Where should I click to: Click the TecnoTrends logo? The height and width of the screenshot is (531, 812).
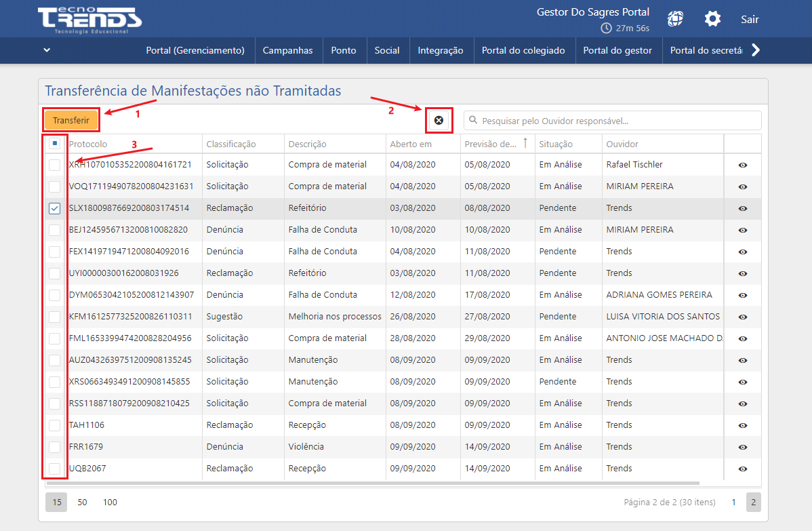pos(89,20)
